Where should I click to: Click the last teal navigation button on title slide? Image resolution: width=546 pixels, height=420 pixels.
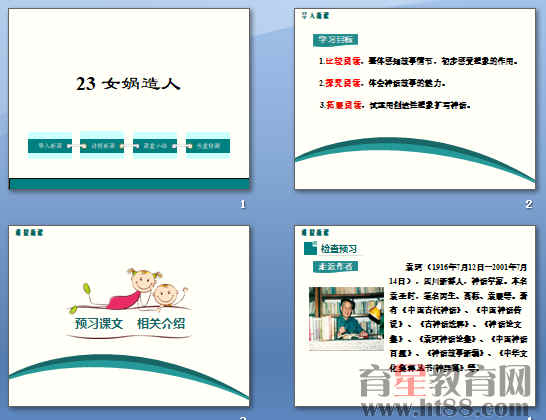click(x=208, y=146)
